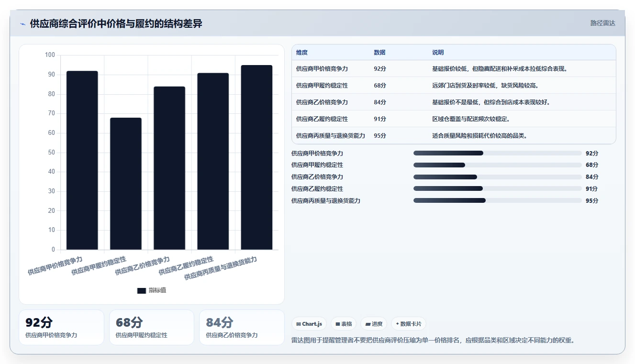
Task: Click the 95分 progress bar for 供应商丙质量与退换货能力
Action: point(498,201)
